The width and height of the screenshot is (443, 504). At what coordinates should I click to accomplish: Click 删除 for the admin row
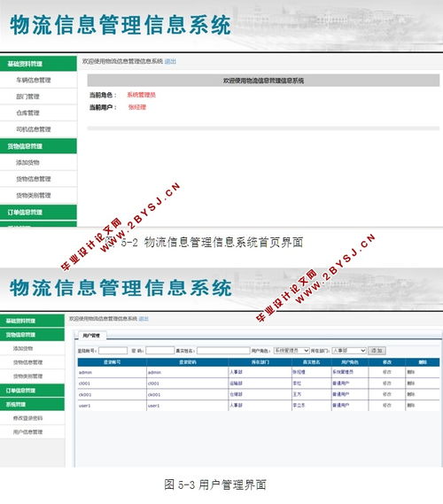click(411, 372)
